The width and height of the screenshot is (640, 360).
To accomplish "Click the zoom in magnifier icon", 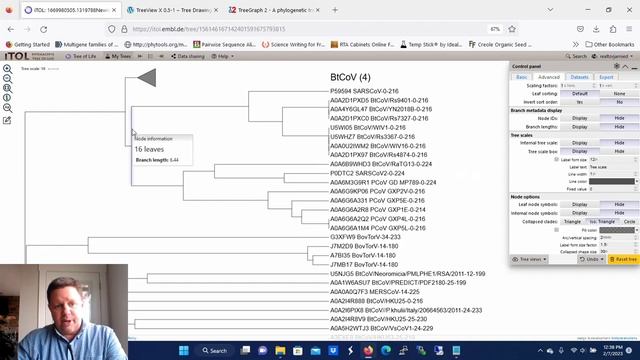I will coord(7,69).
